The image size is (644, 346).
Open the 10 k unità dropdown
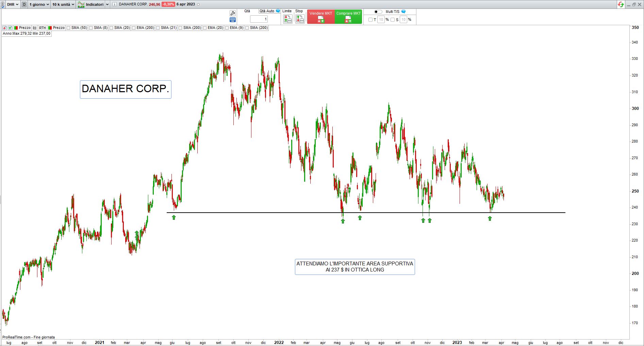[63, 4]
